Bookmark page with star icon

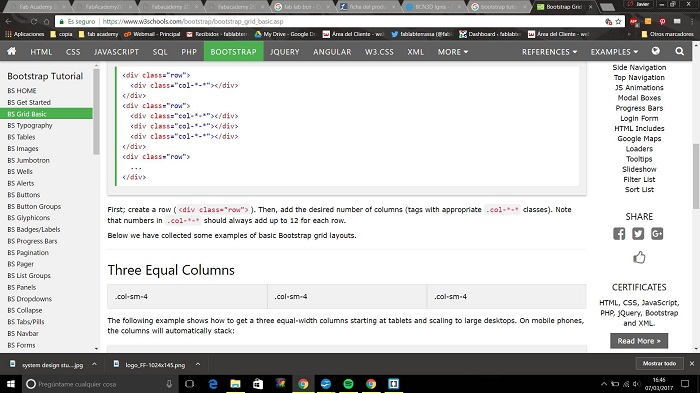click(x=618, y=21)
